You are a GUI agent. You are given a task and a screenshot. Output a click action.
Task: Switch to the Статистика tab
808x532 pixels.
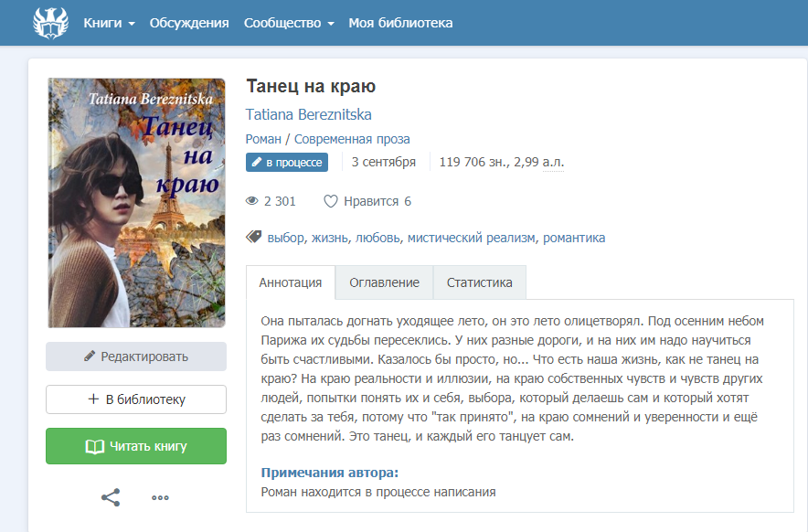(x=480, y=282)
